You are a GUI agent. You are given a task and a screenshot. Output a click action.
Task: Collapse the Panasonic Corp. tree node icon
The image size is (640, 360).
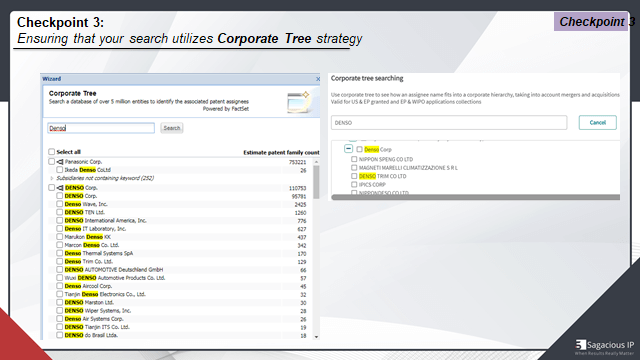click(x=60, y=162)
